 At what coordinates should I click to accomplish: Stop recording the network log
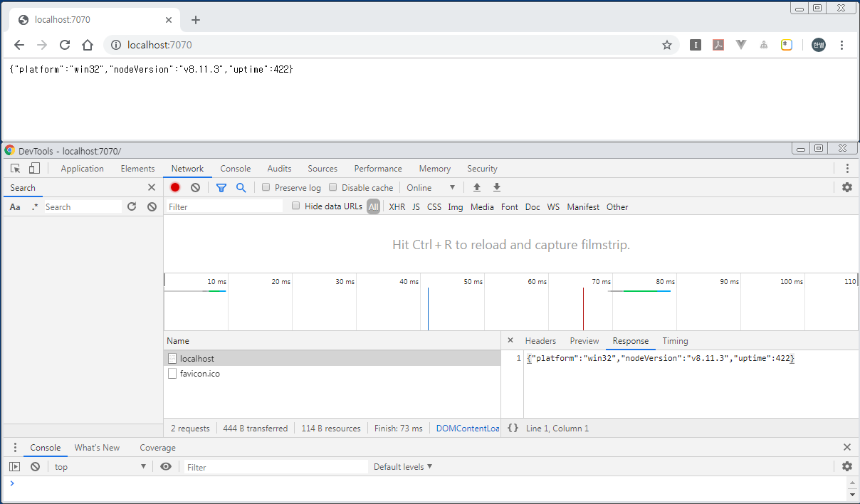point(175,188)
